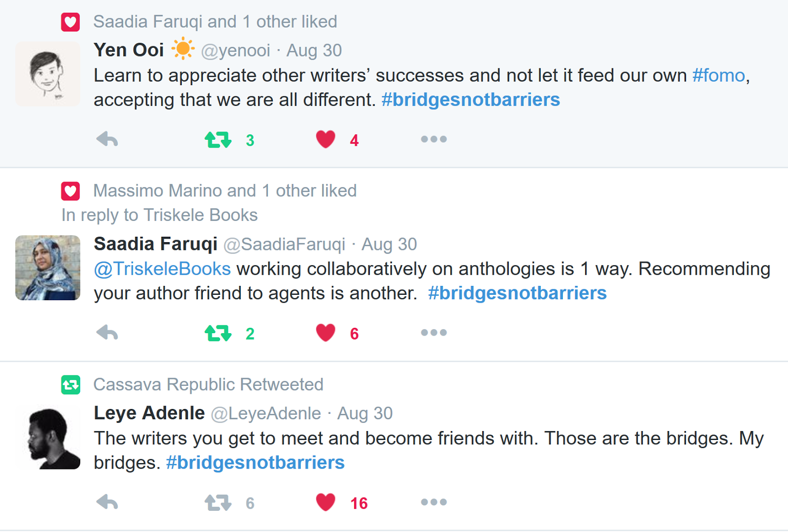Open Yen Ooi's profile picture
The width and height of the screenshot is (788, 532).
click(48, 74)
